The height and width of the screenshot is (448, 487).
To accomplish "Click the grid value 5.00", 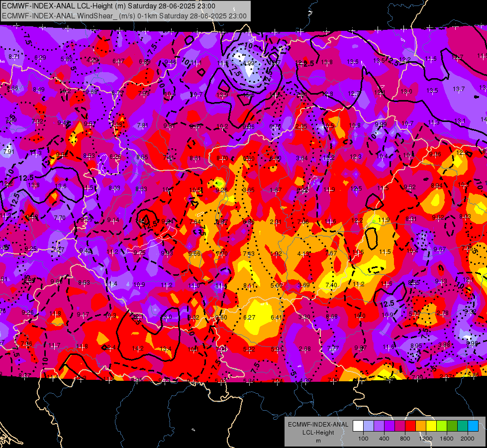I will point(276,285).
